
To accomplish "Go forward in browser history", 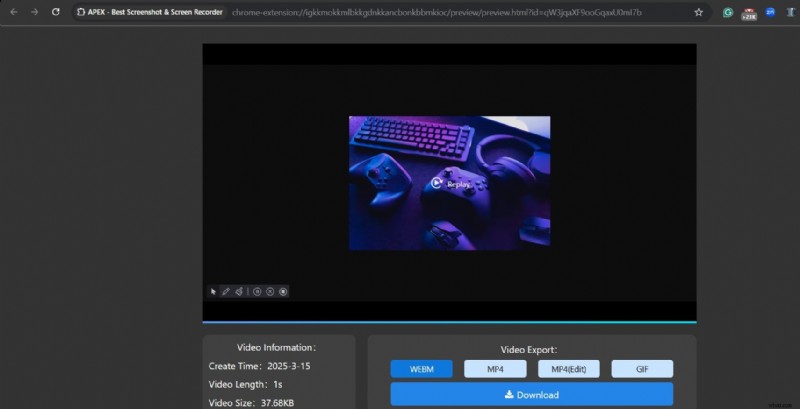I will [34, 12].
